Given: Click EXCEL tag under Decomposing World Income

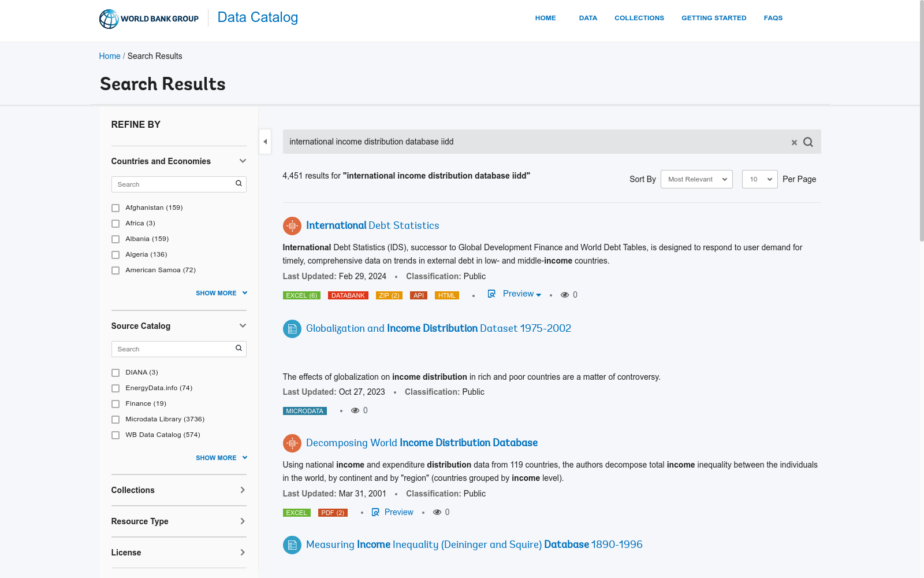Looking at the screenshot, I should click(x=297, y=513).
